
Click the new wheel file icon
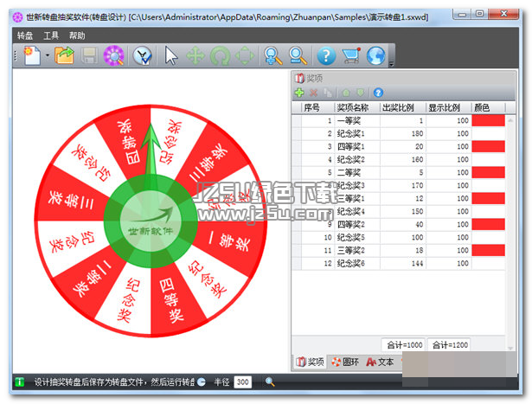[x=30, y=56]
